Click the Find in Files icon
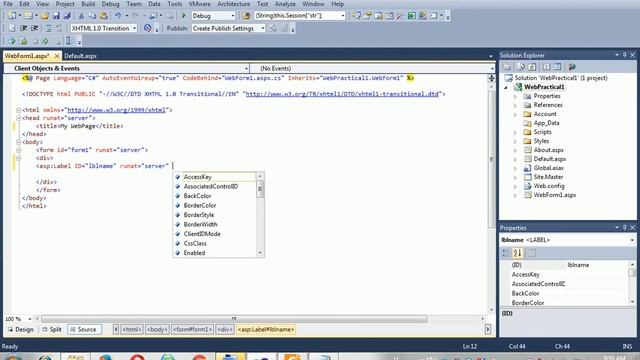This screenshot has width=640, height=360. tap(246, 16)
